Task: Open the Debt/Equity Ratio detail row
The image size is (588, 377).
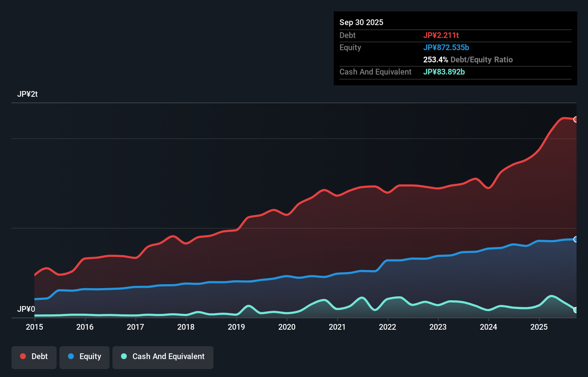Action: pyautogui.click(x=468, y=59)
